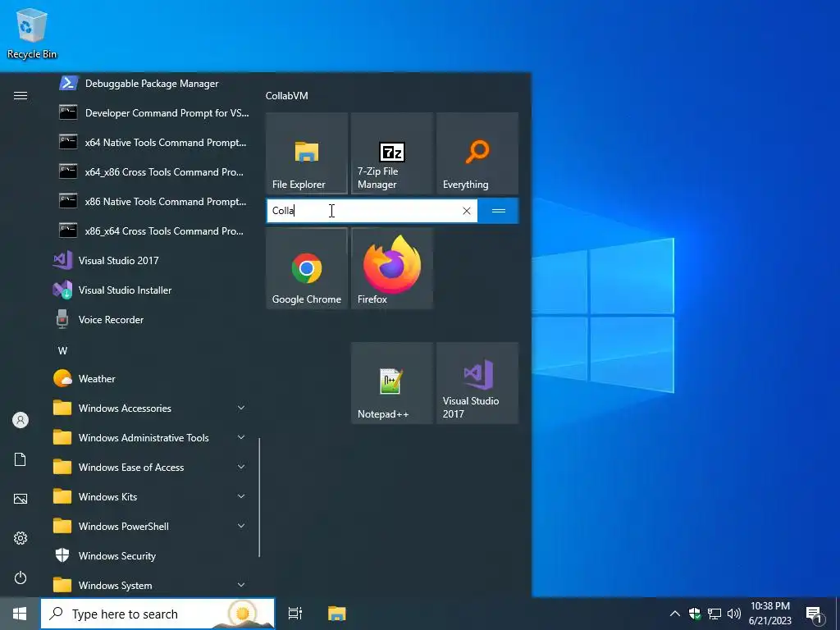This screenshot has width=840, height=630.
Task: Open x64_x86 Cross Tools Command Prompt
Action: click(x=153, y=172)
